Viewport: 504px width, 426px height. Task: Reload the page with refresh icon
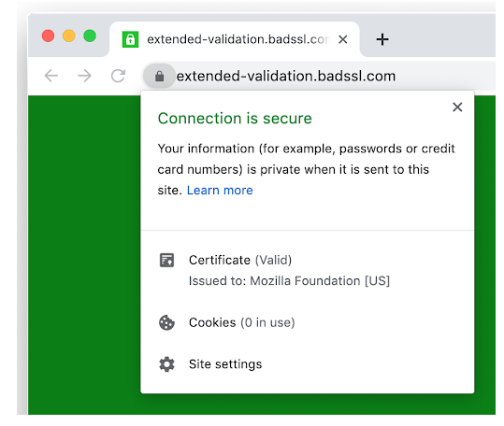(118, 76)
